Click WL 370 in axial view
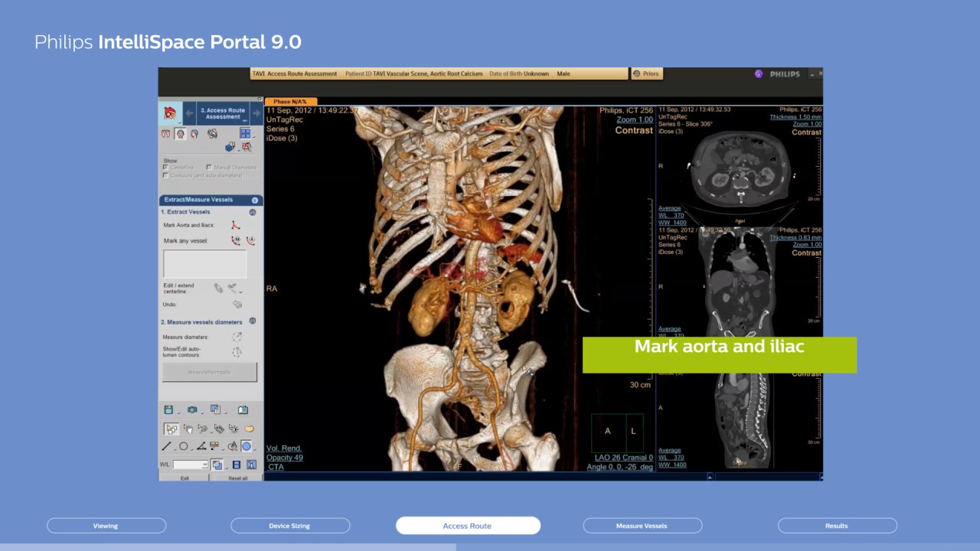The width and height of the screenshot is (980, 551). (x=671, y=216)
